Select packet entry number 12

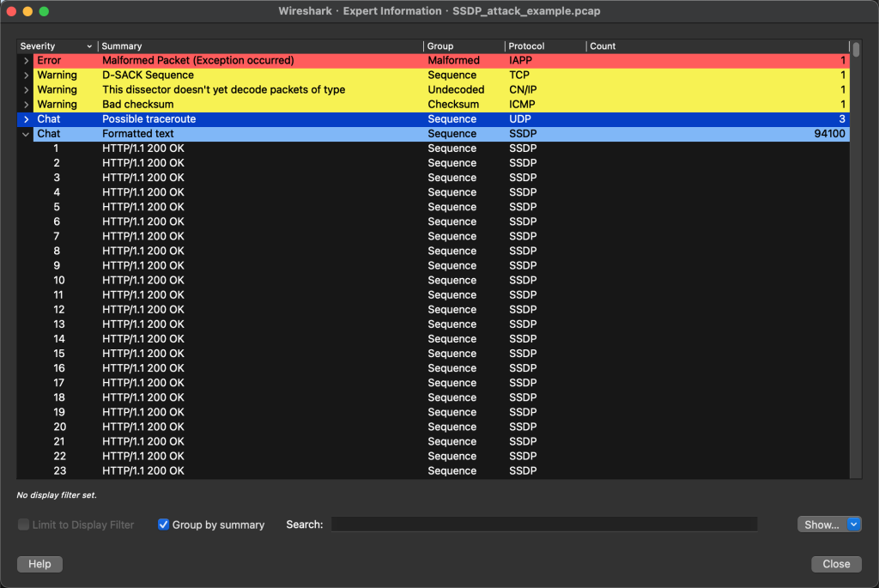coord(433,309)
